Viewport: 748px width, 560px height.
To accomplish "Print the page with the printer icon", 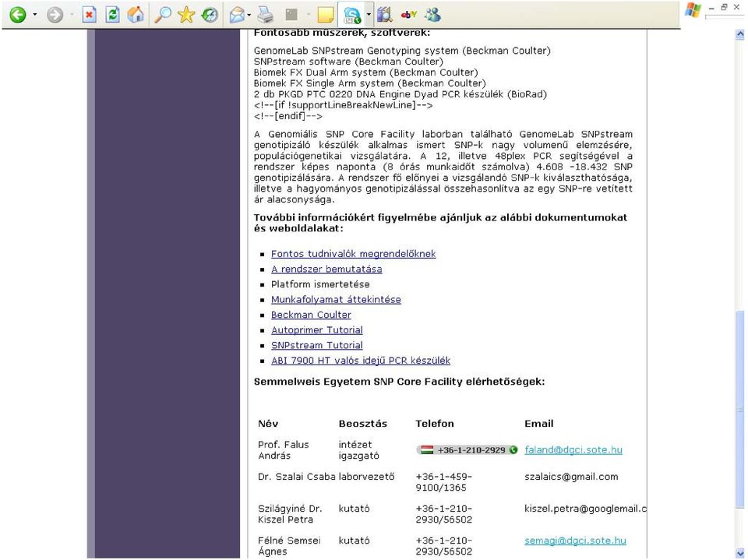I will [x=265, y=15].
